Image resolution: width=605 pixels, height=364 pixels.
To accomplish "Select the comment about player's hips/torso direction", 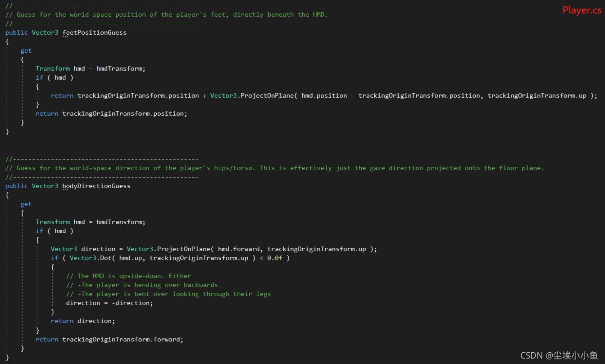I will point(275,168).
